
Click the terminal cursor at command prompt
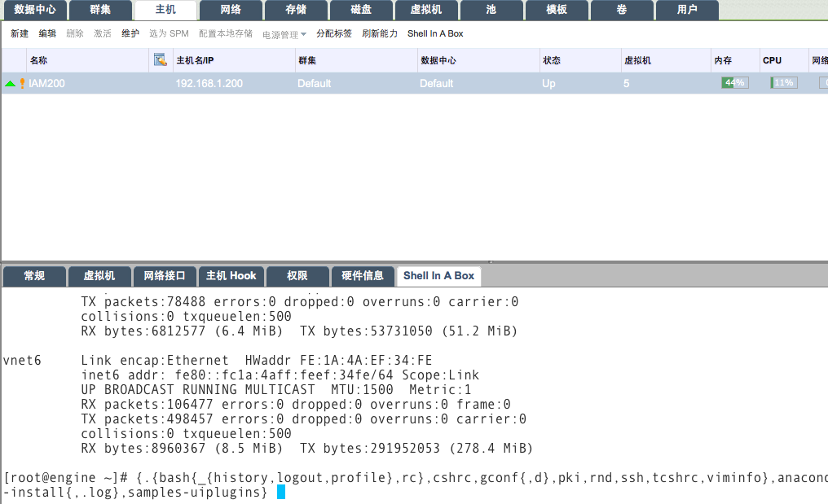click(281, 492)
